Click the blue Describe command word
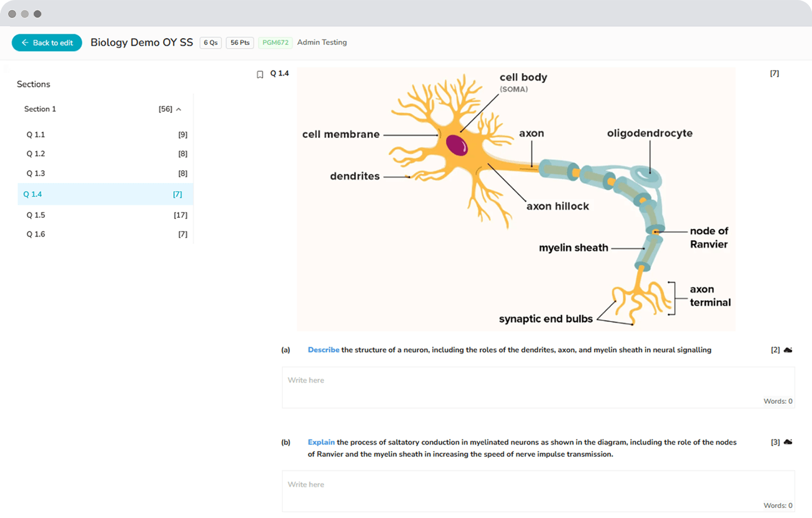812x518 pixels. (x=324, y=350)
